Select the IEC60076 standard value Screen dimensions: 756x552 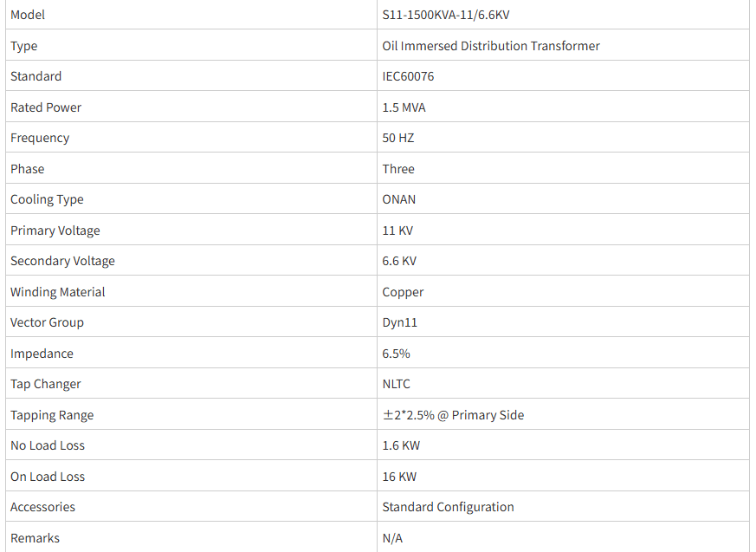click(x=408, y=76)
